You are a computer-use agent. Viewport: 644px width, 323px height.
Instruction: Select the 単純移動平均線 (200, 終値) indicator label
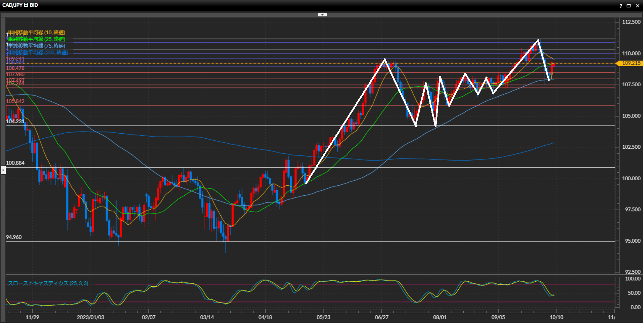click(38, 53)
